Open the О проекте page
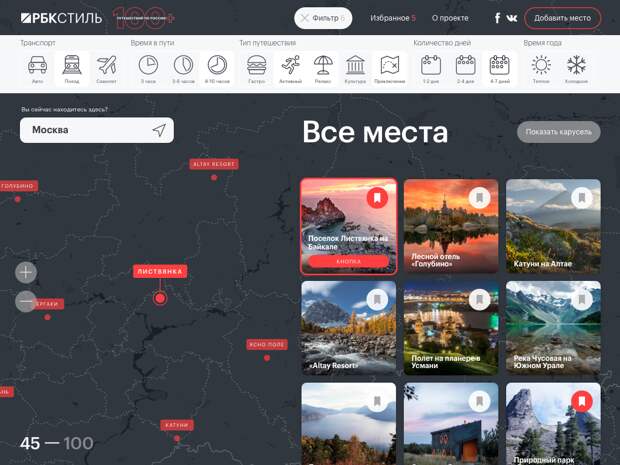This screenshot has width=620, height=465. (450, 18)
